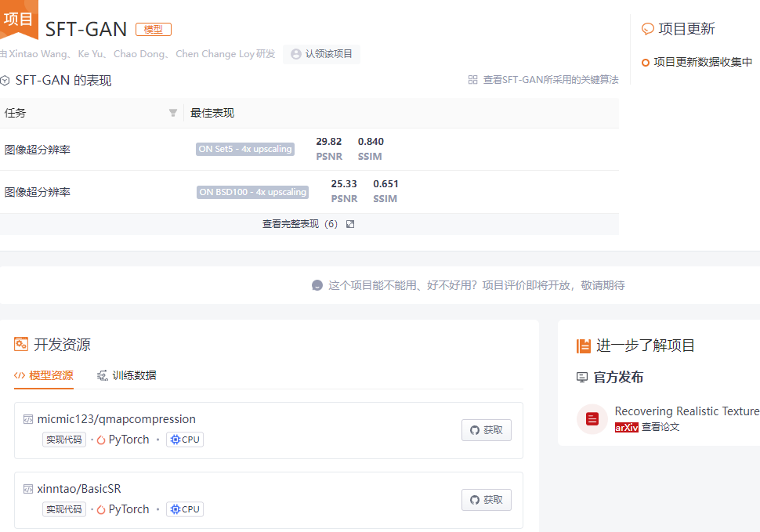Select the ON Set5 - 4x upscaling badge
The width and height of the screenshot is (760, 532).
tap(245, 149)
